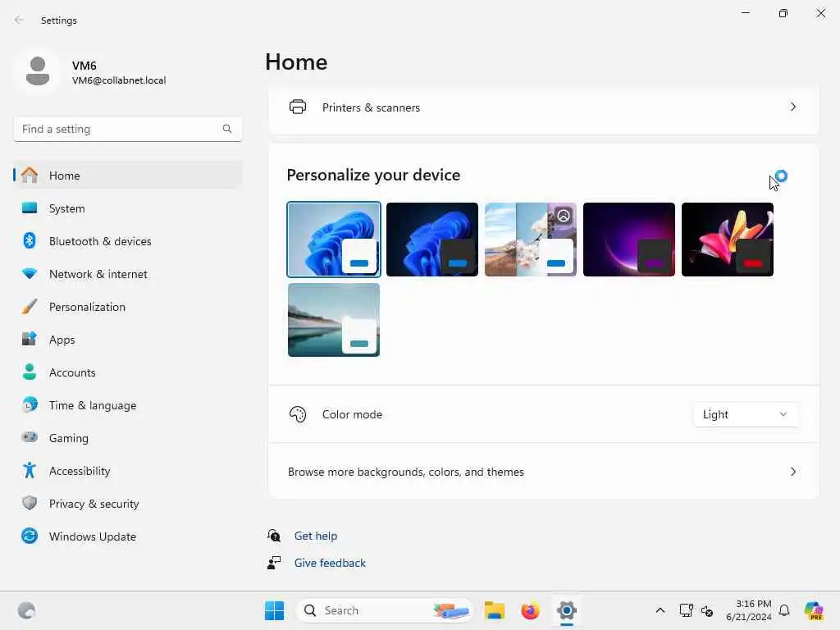The image size is (840, 630).
Task: Open Gaming settings category
Action: (x=128, y=437)
